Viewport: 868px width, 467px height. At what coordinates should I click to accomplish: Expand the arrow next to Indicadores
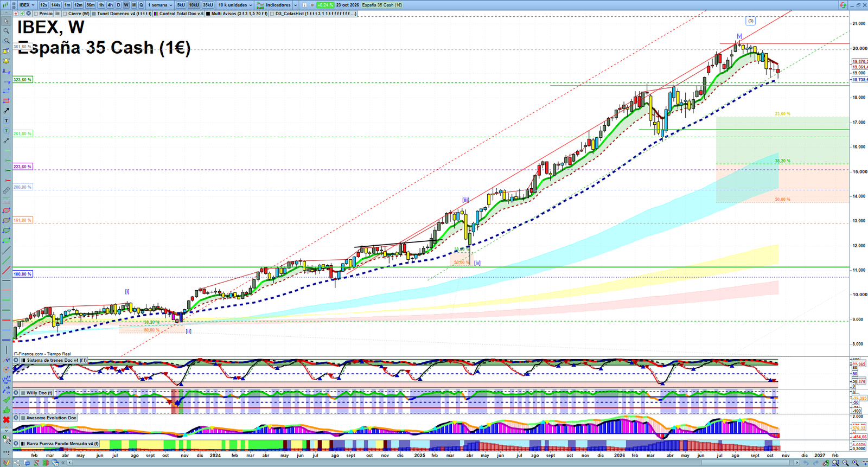[x=295, y=5]
